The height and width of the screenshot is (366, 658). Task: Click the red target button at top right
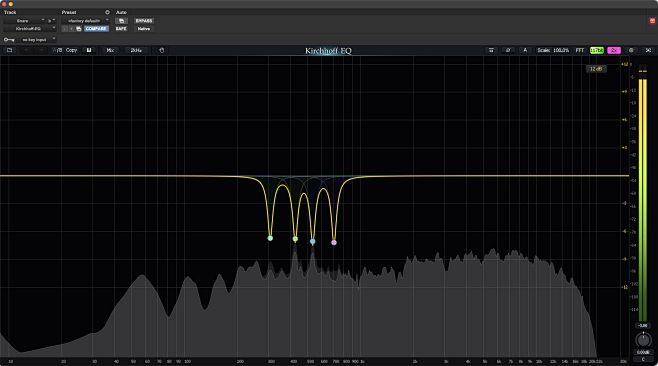coord(652,21)
